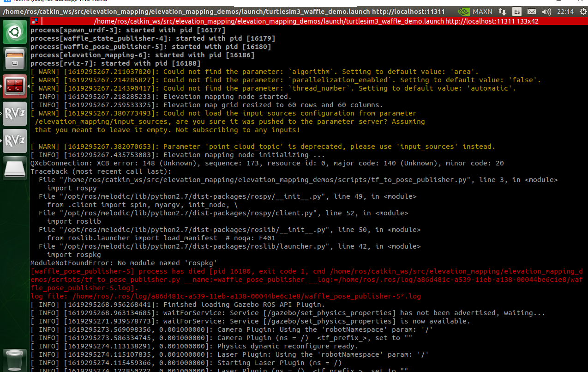Click 'import roslib' traceback line
The image size is (588, 372).
74,221
